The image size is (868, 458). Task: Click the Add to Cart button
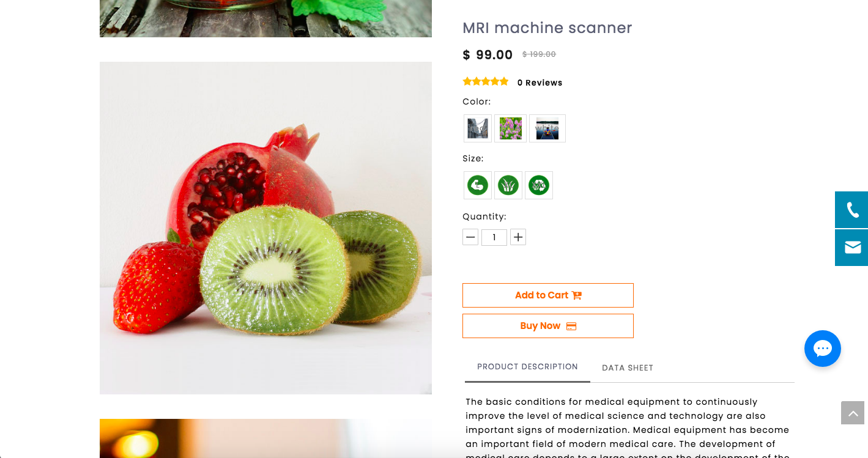548,295
